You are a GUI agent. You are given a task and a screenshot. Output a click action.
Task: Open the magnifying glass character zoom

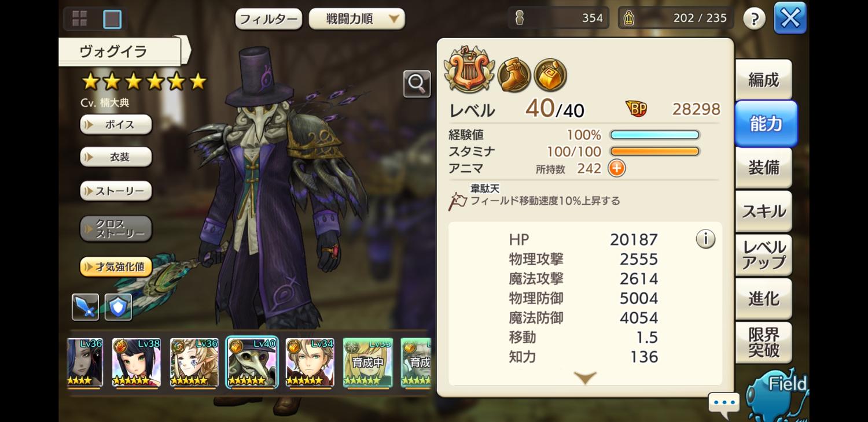[417, 84]
